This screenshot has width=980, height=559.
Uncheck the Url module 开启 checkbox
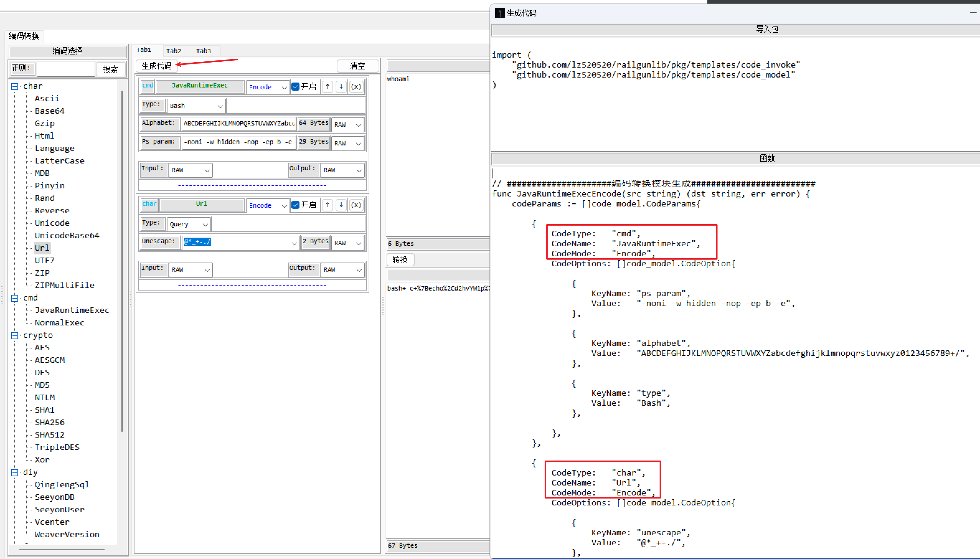point(295,205)
